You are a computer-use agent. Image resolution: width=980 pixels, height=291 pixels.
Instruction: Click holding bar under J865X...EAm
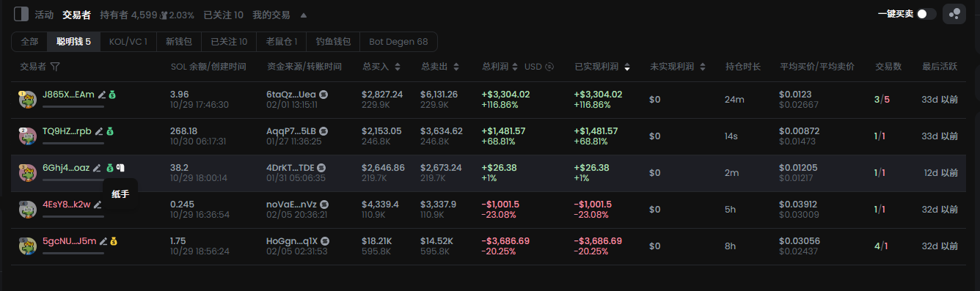pyautogui.click(x=73, y=106)
